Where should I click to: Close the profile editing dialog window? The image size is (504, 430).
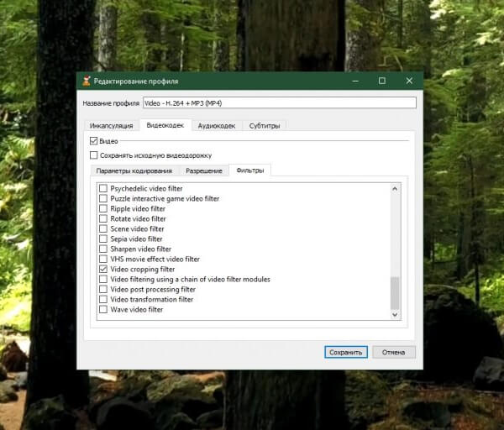click(x=408, y=81)
